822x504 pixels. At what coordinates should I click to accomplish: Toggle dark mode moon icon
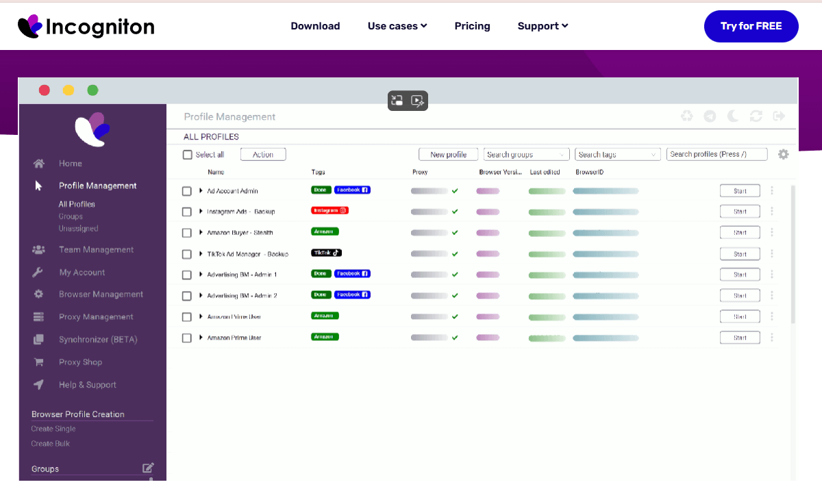[x=732, y=116]
